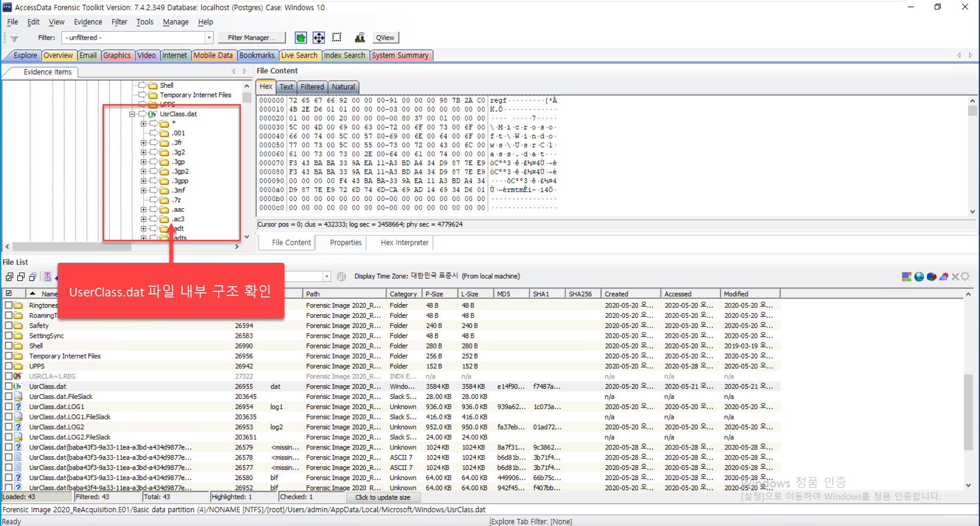The height and width of the screenshot is (526, 980).
Task: Open the colored treemap visualization icon
Action: (906, 277)
